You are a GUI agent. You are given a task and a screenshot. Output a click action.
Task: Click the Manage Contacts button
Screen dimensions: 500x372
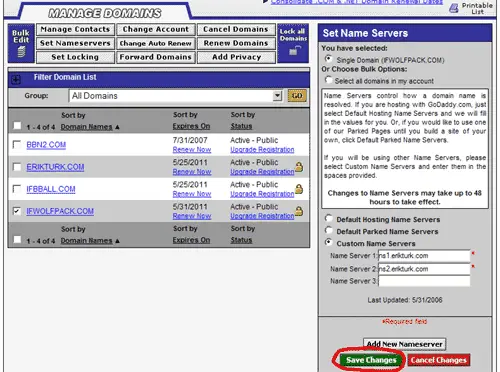coord(75,29)
